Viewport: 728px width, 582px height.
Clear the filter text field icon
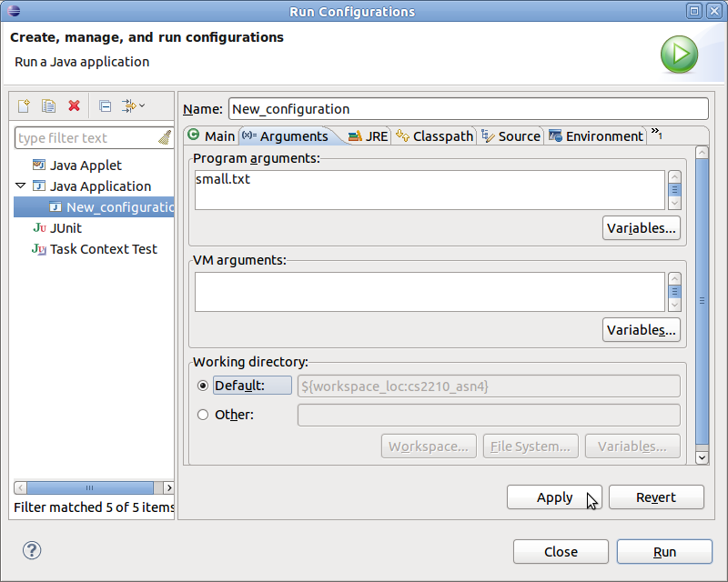(164, 138)
